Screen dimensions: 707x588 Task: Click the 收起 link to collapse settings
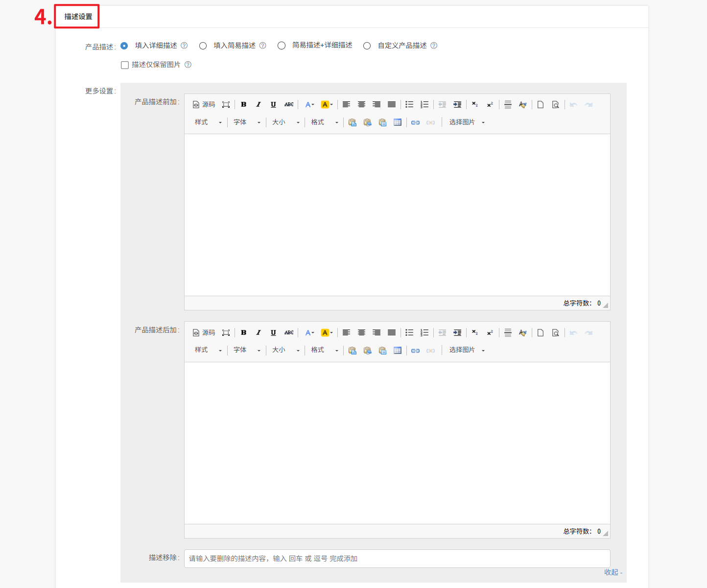click(613, 572)
